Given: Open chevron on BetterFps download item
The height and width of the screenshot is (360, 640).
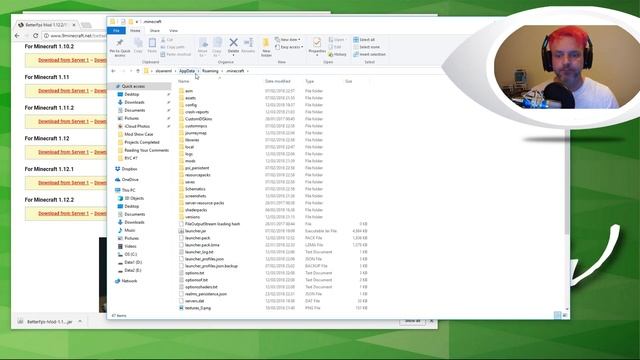Looking at the screenshot, I should coord(80,322).
